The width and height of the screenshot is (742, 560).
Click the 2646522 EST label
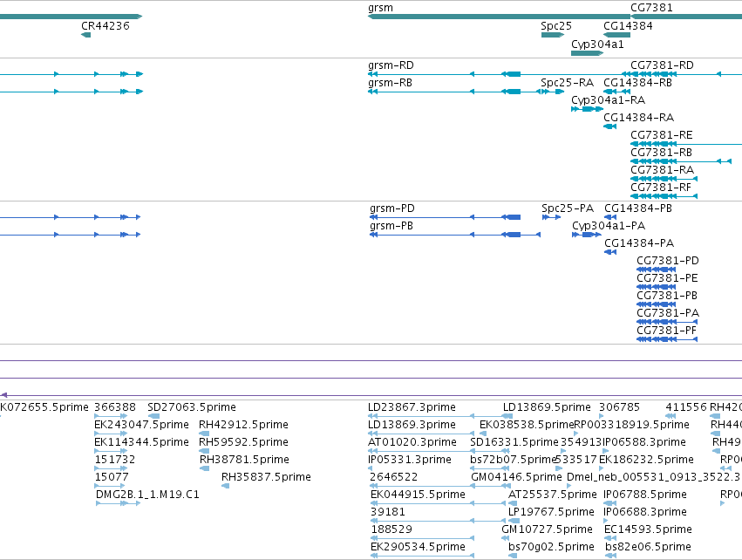click(x=394, y=478)
